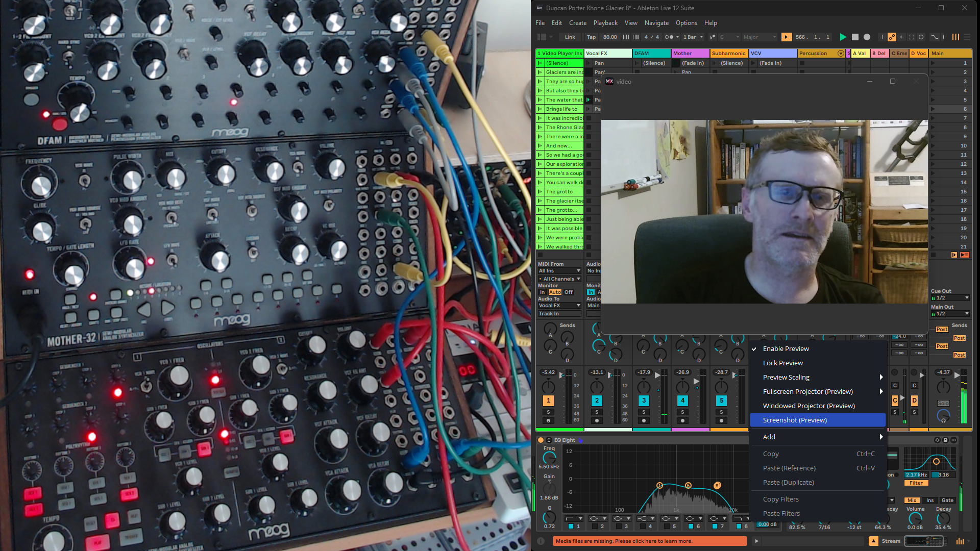This screenshot has height=551, width=980.
Task: Toggle the Mix button in the right device
Action: point(912,500)
